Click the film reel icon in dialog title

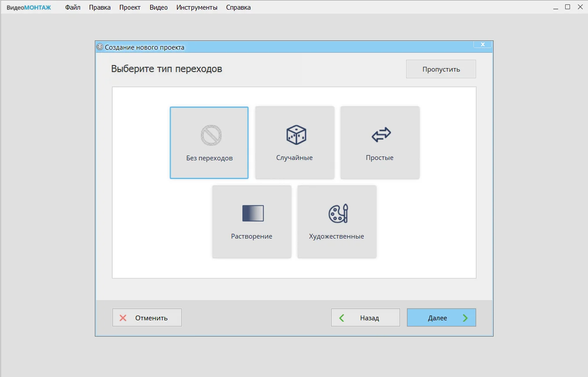tap(100, 47)
